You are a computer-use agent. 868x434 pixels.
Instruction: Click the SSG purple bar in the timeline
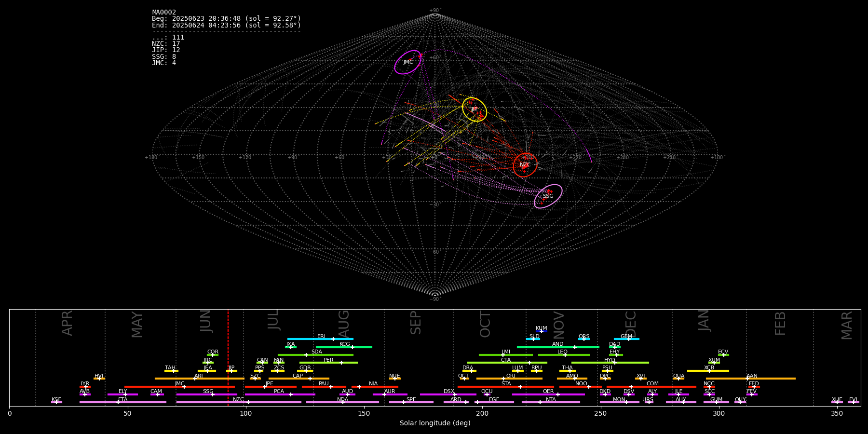[206, 394]
